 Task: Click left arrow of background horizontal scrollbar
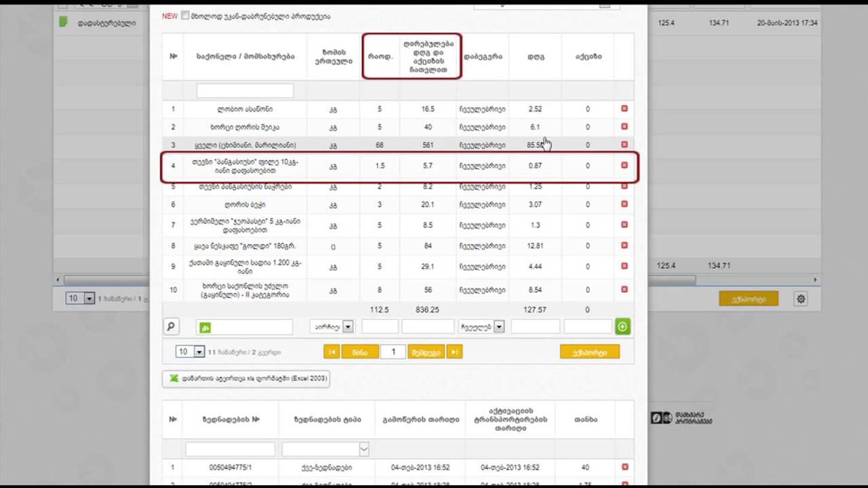[x=58, y=279]
